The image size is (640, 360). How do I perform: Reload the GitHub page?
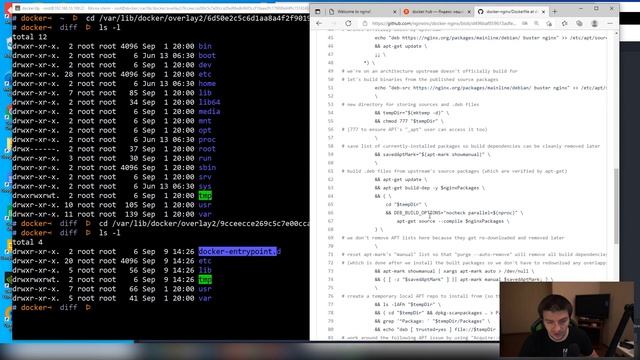point(348,24)
